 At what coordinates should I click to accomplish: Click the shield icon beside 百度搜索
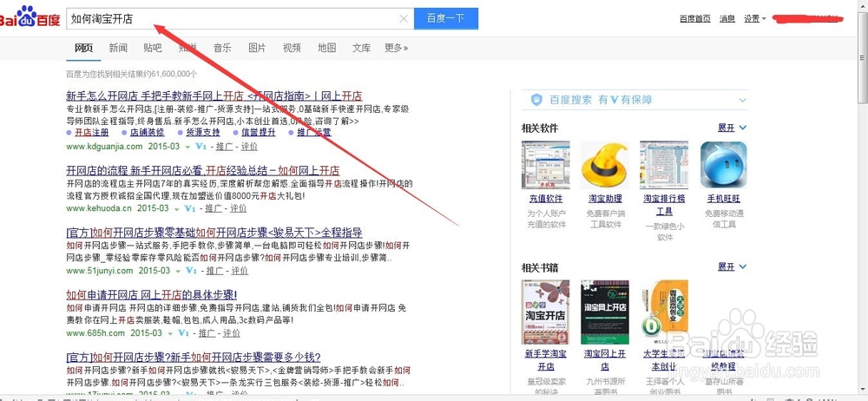[x=536, y=100]
